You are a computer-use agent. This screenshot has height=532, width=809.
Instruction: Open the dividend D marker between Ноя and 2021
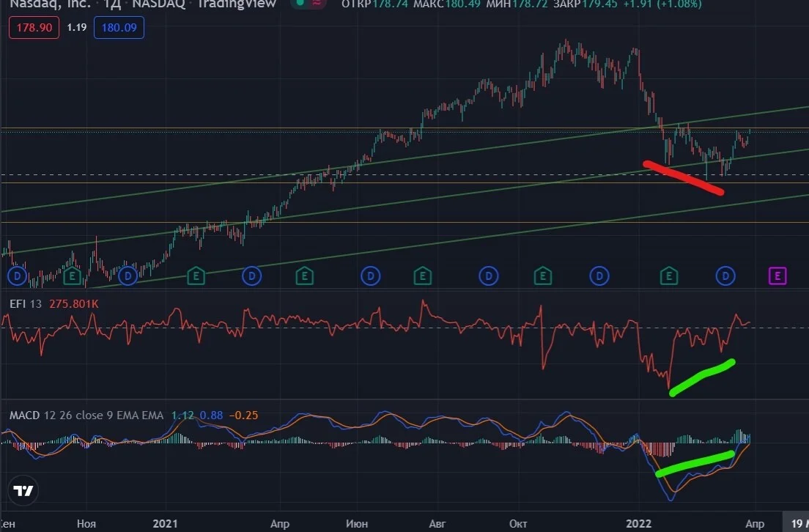[128, 276]
